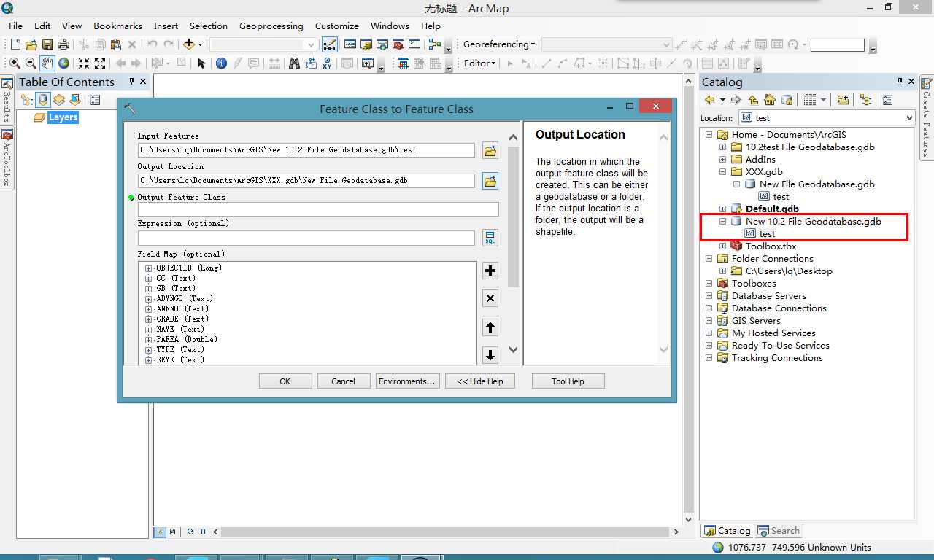Viewport: 934px width, 560px height.
Task: Open the Environments... settings
Action: [407, 381]
